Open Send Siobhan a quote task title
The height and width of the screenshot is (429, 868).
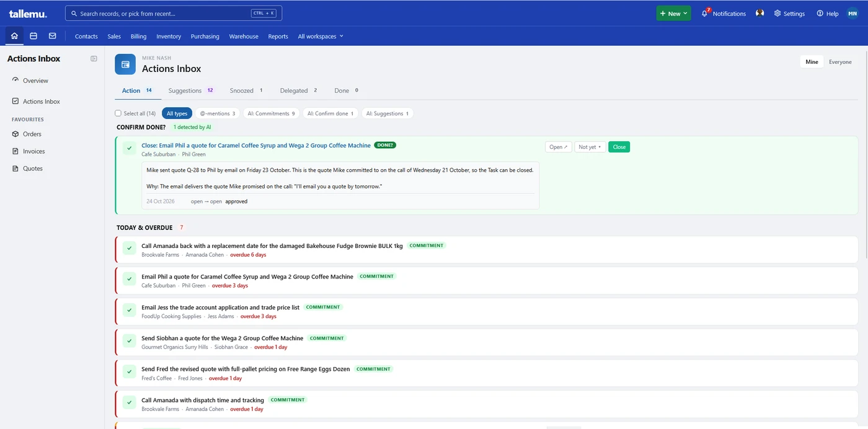(222, 338)
